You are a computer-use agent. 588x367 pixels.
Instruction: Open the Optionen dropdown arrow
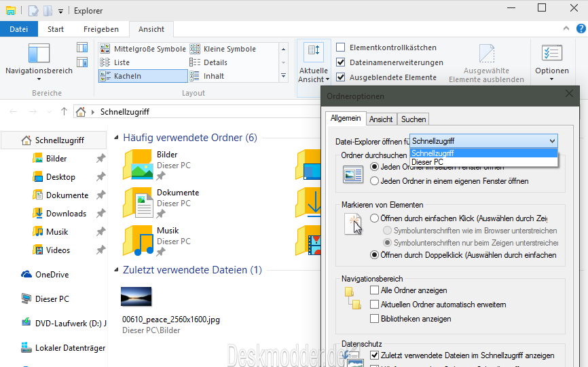551,79
